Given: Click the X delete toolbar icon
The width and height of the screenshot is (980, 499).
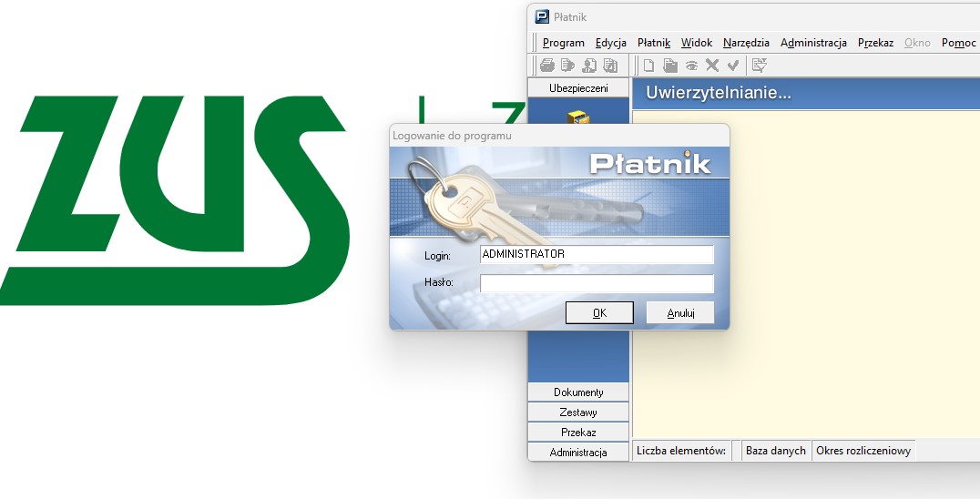Looking at the screenshot, I should point(712,65).
